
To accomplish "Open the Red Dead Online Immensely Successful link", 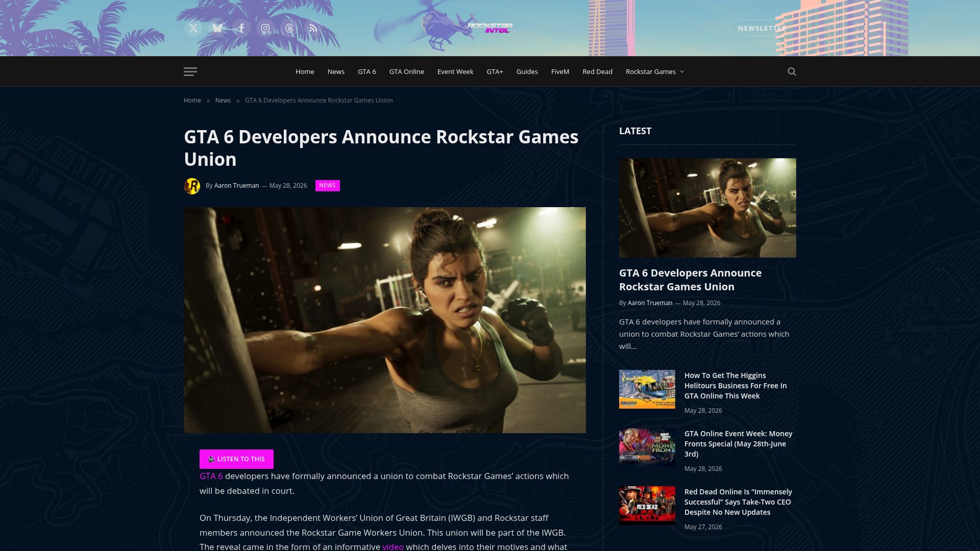I will [738, 502].
